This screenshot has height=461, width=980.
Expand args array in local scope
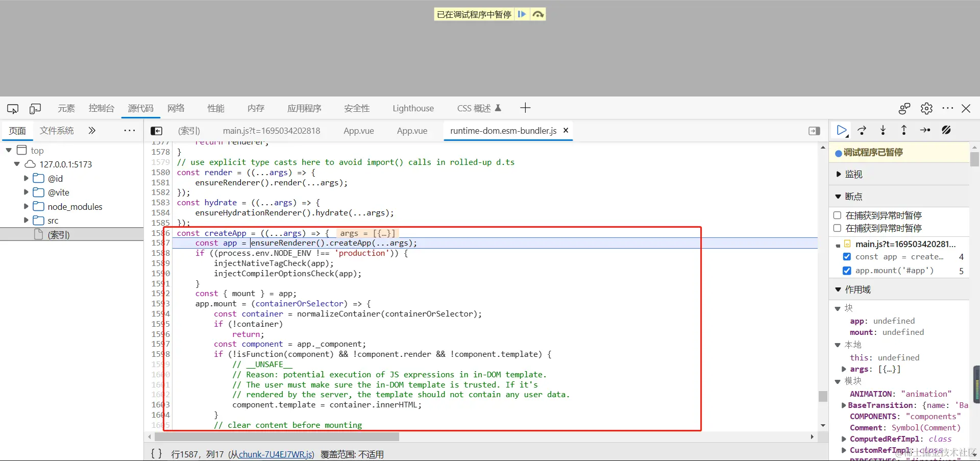tap(844, 369)
